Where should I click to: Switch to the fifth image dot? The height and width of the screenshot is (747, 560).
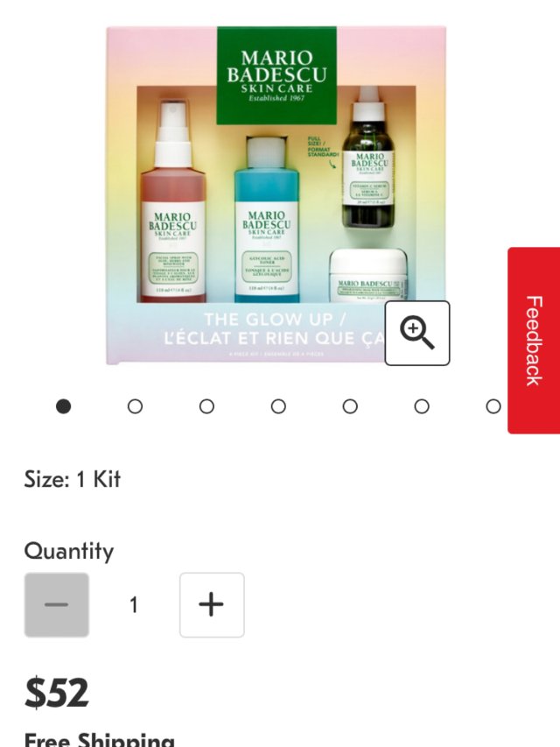(x=350, y=406)
